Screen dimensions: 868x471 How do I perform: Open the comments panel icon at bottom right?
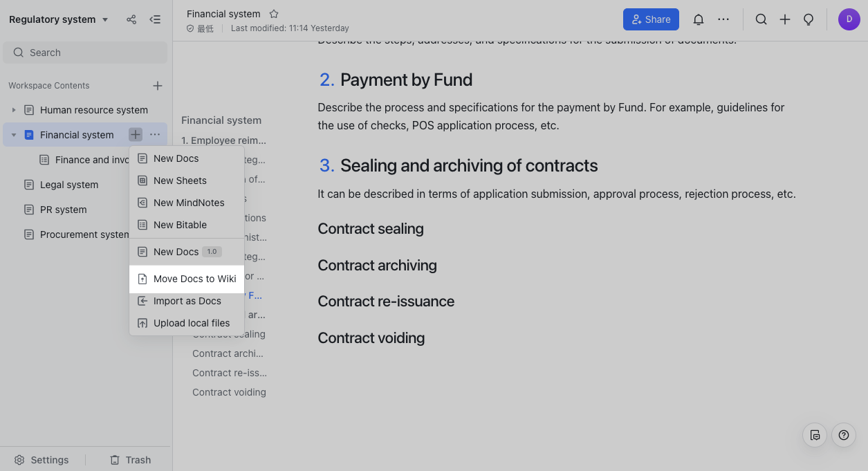pos(815,435)
